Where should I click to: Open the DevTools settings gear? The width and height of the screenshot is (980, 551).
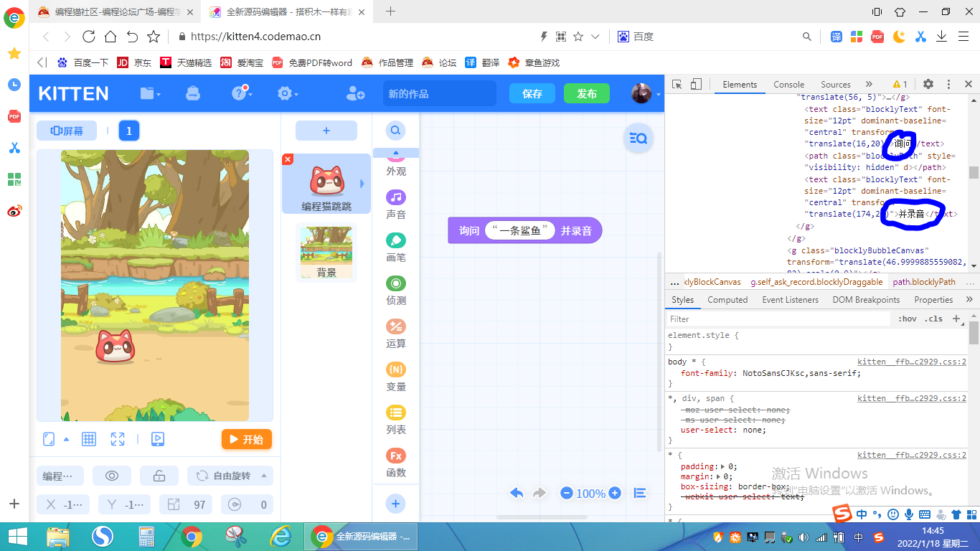click(x=928, y=84)
